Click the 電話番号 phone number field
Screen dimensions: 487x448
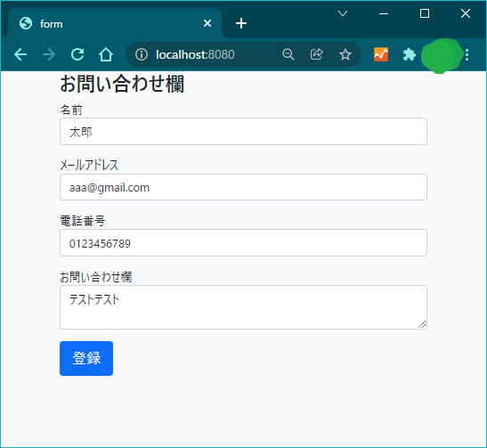[x=244, y=243]
